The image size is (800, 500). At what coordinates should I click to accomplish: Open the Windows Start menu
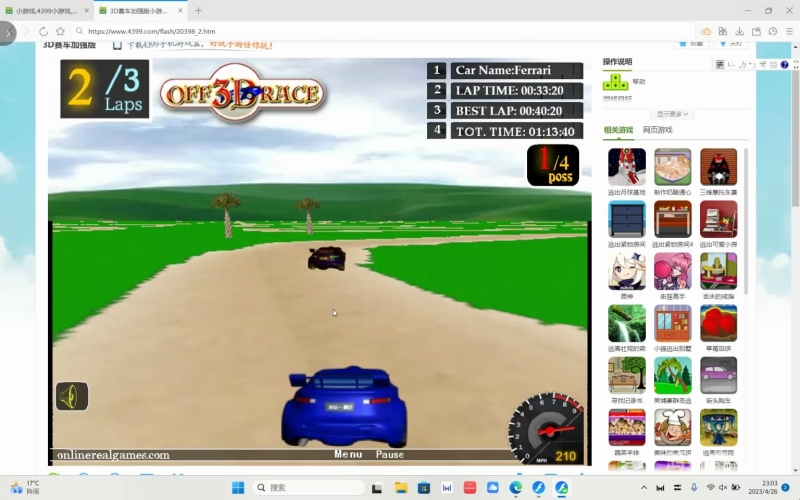238,488
